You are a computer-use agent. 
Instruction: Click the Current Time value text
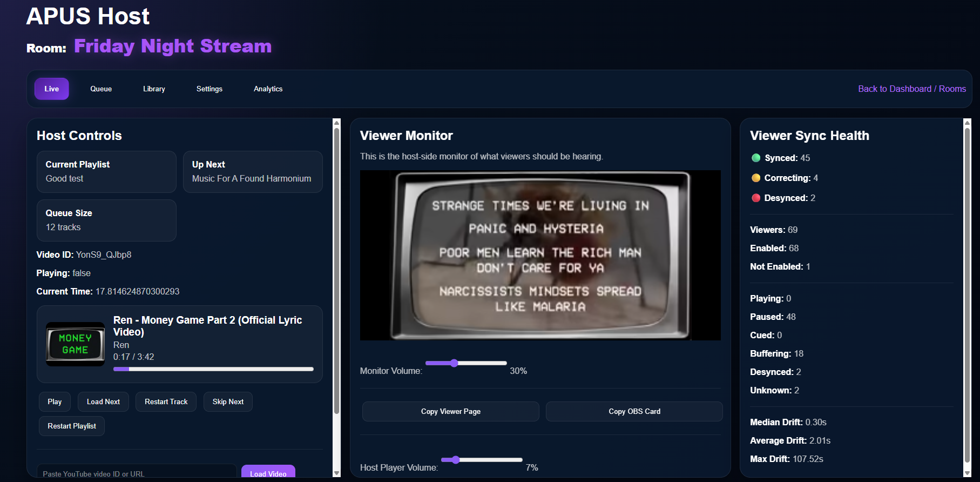pos(137,291)
